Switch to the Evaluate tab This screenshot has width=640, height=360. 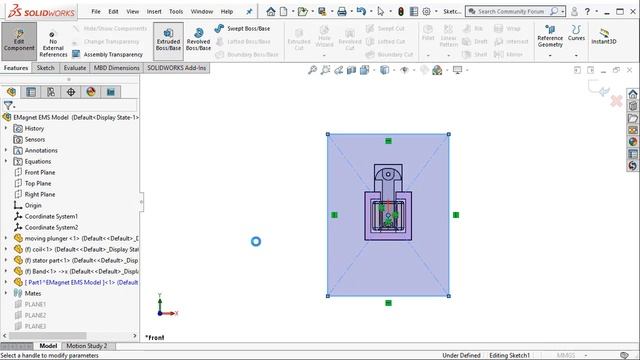tap(75, 68)
